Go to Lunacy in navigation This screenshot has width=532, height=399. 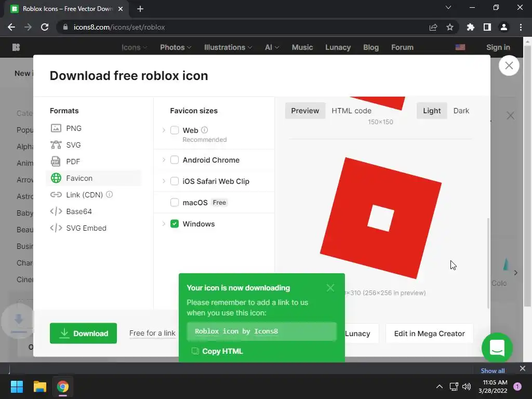click(x=338, y=47)
